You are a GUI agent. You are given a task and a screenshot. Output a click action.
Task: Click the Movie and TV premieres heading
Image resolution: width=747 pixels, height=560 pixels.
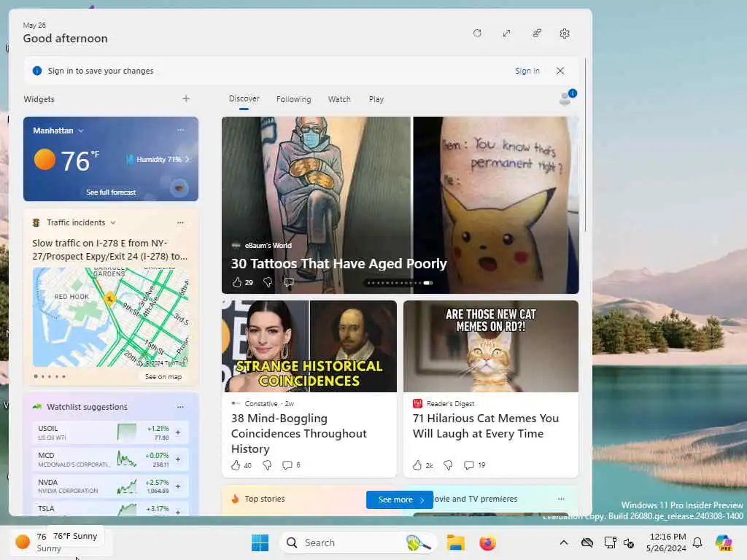click(475, 499)
